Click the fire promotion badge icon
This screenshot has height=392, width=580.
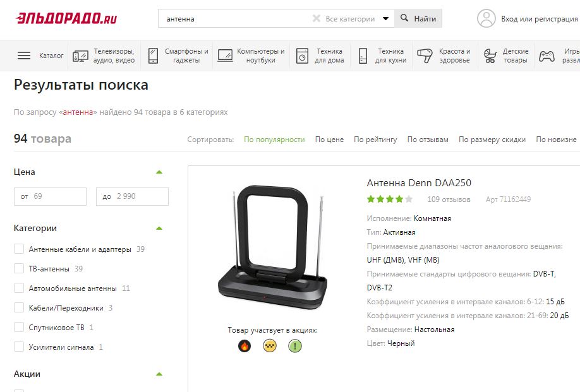point(245,346)
